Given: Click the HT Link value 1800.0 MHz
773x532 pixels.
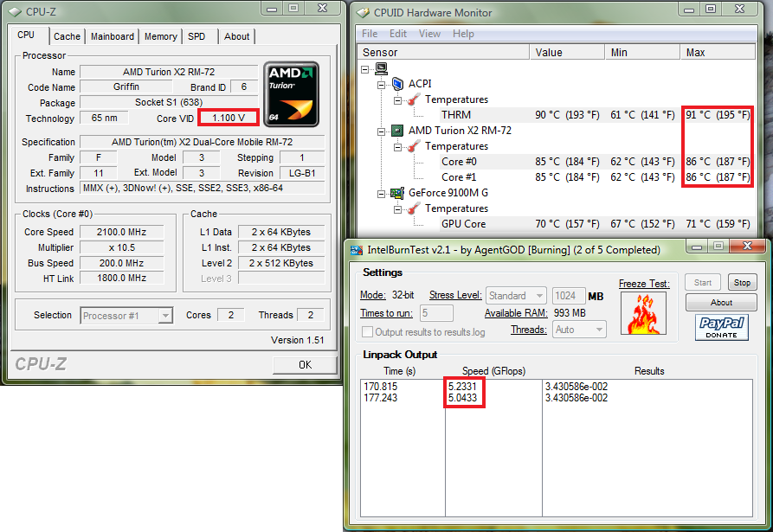Looking at the screenshot, I should (x=121, y=279).
